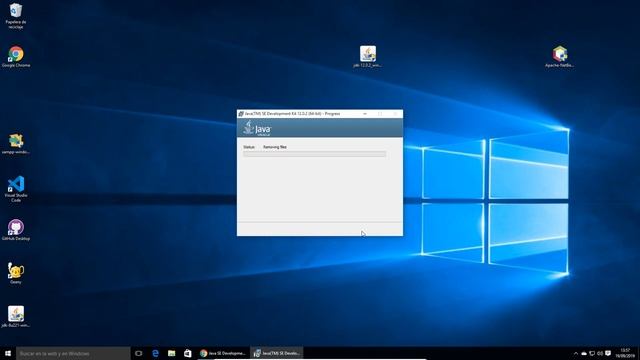Click the OneDrive cloud tray icon
The width and height of the screenshot is (640, 360).
(x=584, y=353)
